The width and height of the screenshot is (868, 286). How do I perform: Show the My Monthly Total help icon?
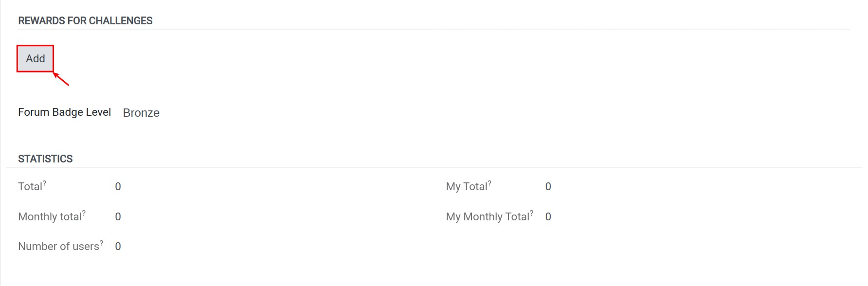531,213
